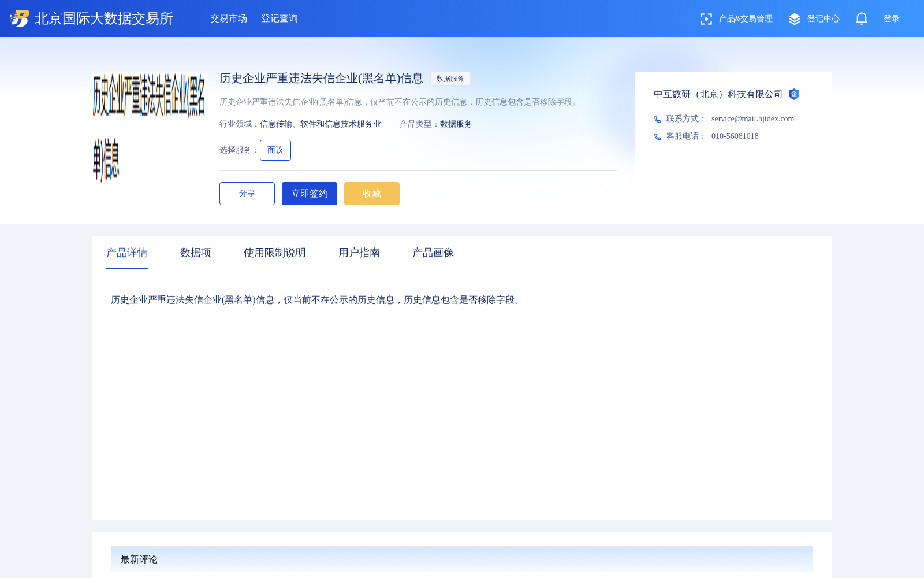Click the gray product description under title
This screenshot has width=924, height=578.
click(x=400, y=102)
